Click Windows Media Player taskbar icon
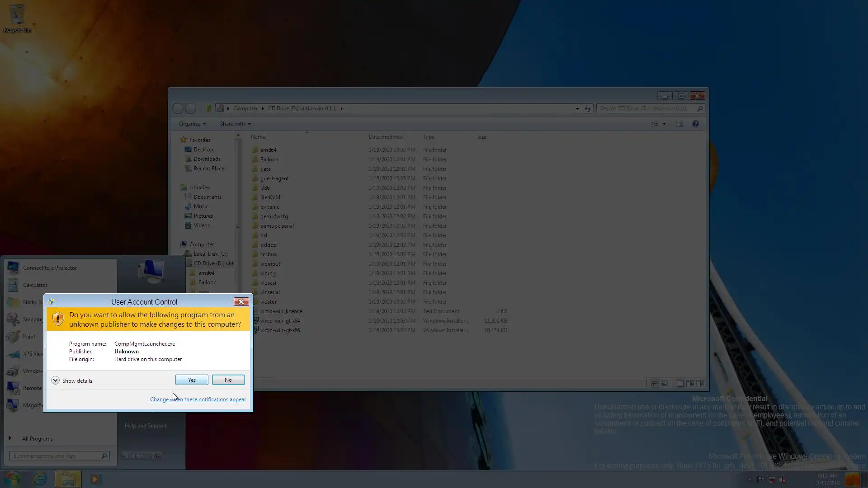 95,479
